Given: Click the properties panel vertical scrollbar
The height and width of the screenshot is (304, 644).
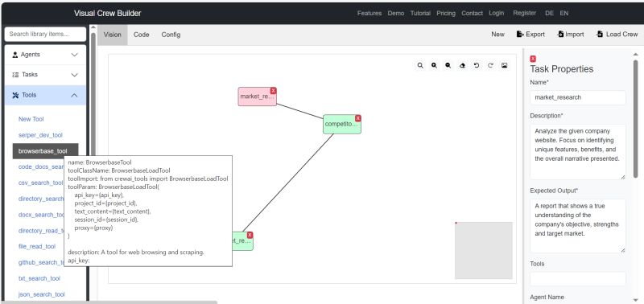Looking at the screenshot, I should 635,119.
